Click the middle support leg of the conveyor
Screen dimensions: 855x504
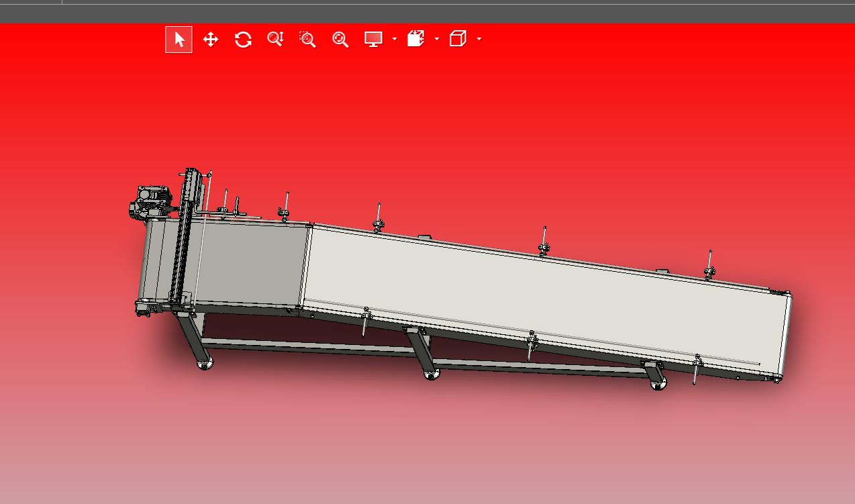click(x=423, y=352)
